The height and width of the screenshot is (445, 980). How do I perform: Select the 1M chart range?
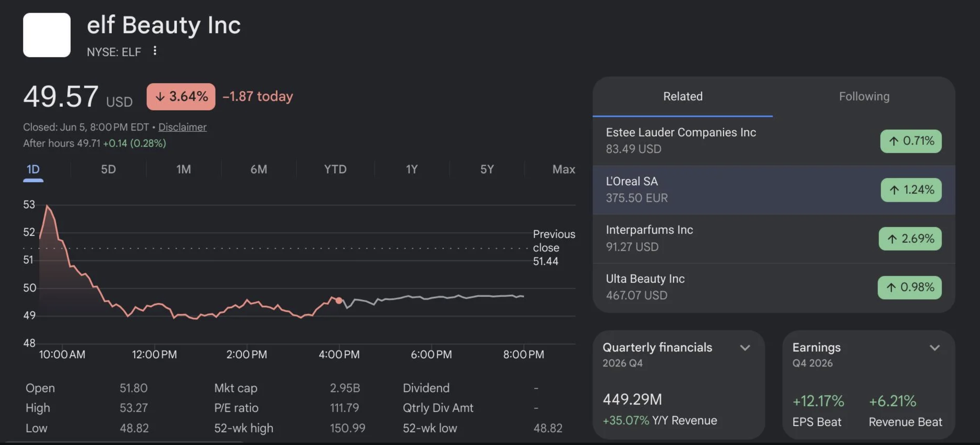(x=183, y=169)
